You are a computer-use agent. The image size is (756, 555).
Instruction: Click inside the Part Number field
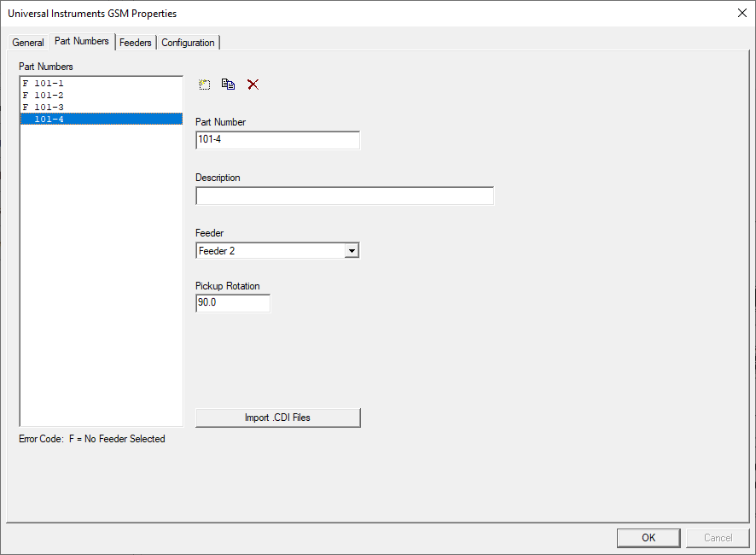tap(277, 139)
